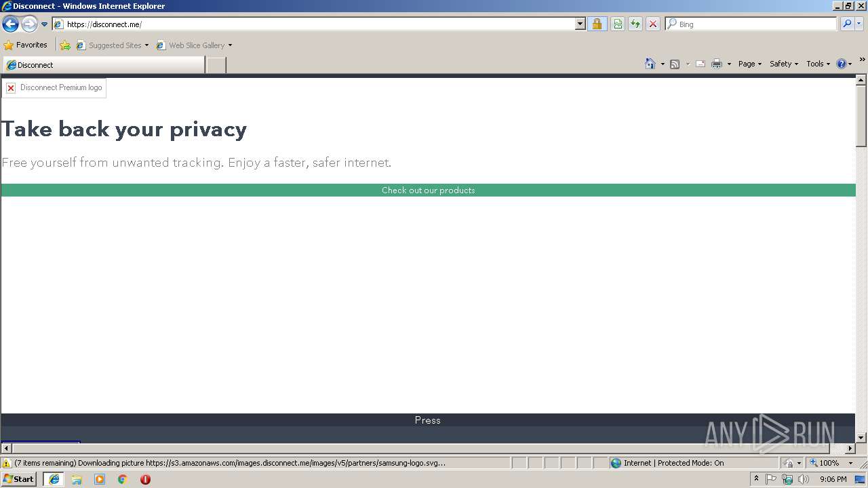This screenshot has height=488, width=868.
Task: Click the Forward navigation arrow button
Action: (29, 24)
